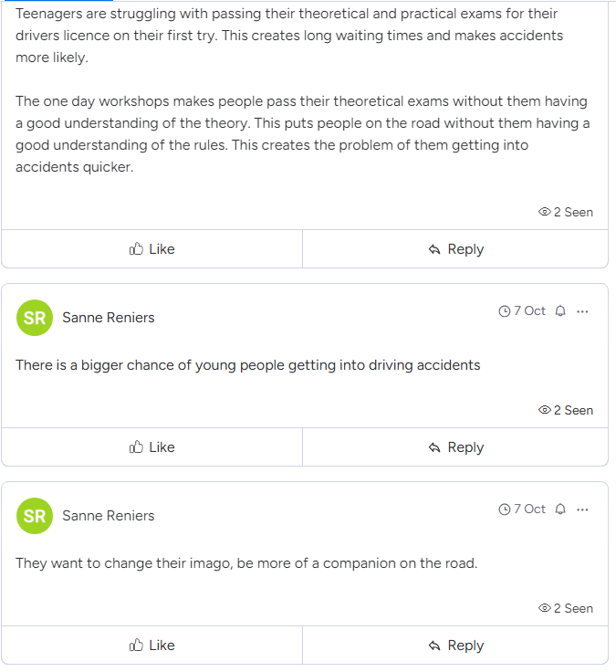616x672 pixels.
Task: Toggle the bell on the imago update
Action: point(560,509)
